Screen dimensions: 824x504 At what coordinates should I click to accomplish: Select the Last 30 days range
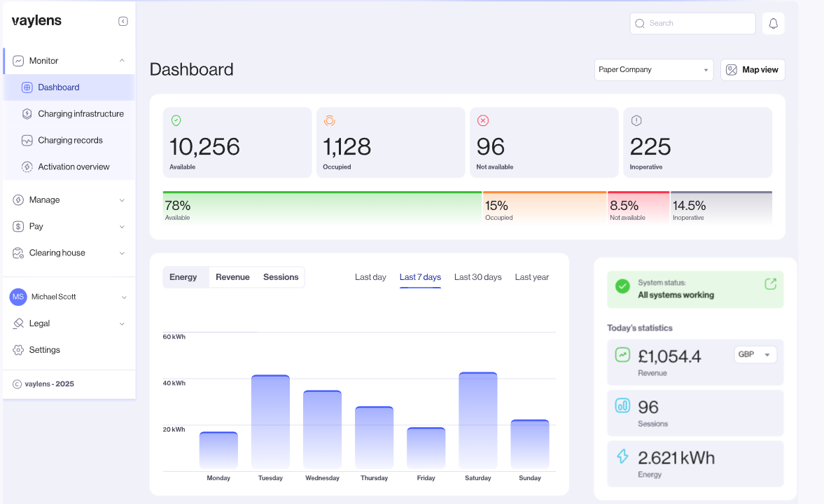[x=477, y=277]
